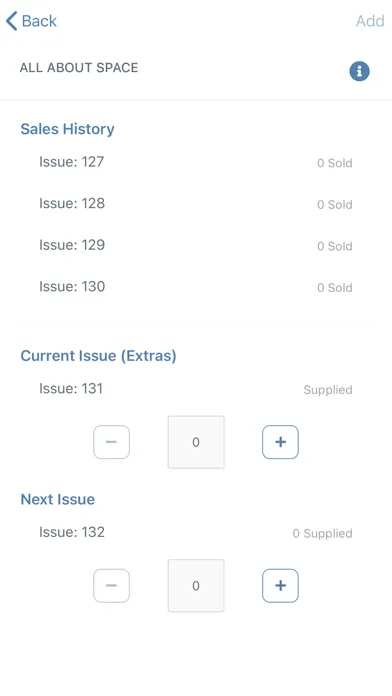This screenshot has height=696, width=392.
Task: Tap the Next Issue heading
Action: [58, 499]
